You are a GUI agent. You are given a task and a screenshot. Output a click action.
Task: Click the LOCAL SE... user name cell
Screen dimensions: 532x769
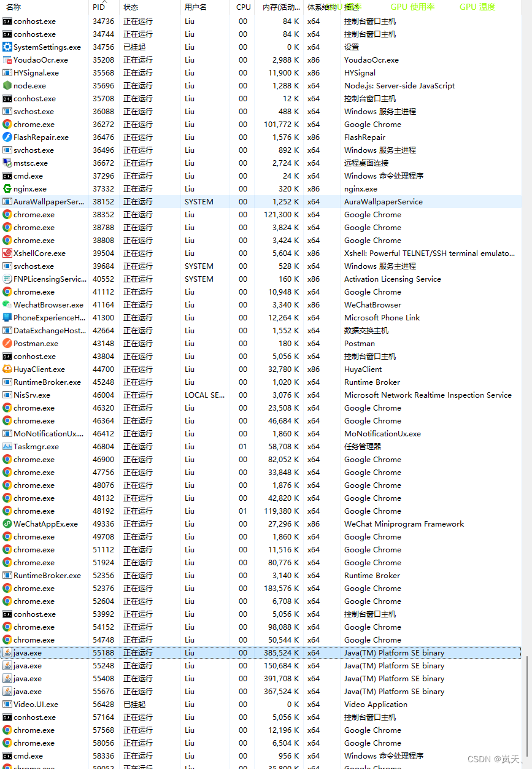tap(205, 395)
